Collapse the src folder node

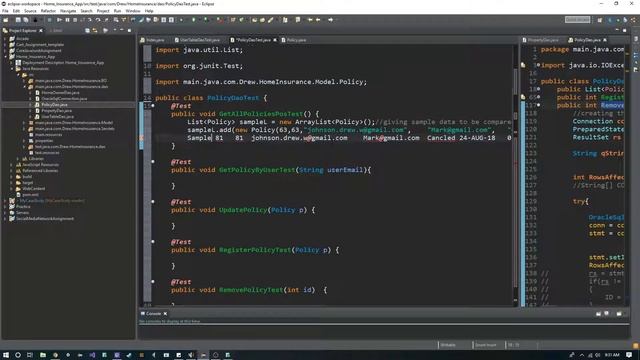click(x=18, y=75)
